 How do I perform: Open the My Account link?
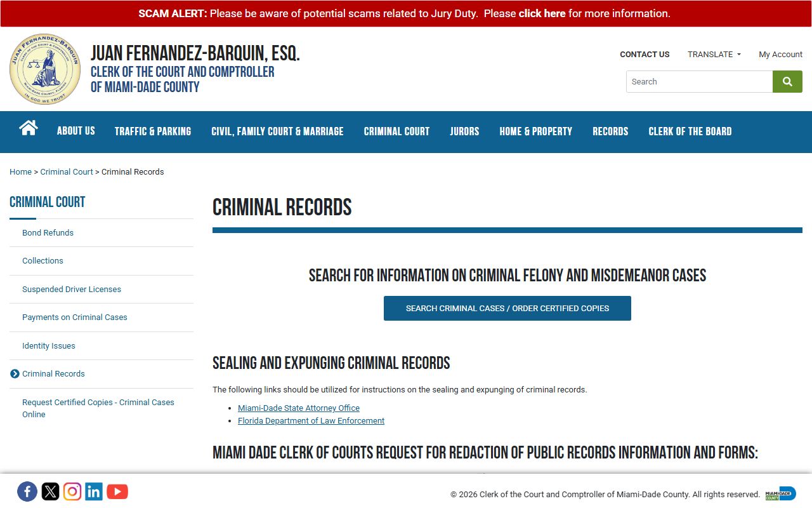point(781,55)
